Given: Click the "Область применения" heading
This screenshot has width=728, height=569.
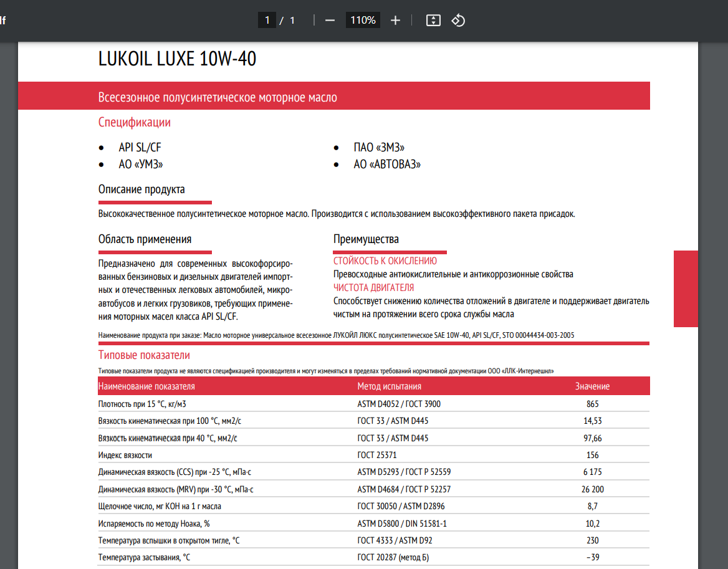Looking at the screenshot, I should pos(145,239).
